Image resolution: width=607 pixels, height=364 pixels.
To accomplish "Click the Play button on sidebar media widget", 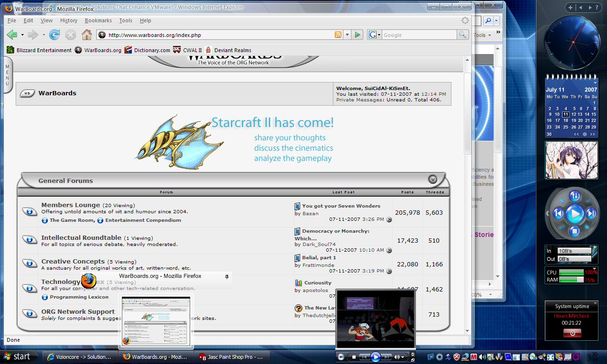I will (574, 214).
